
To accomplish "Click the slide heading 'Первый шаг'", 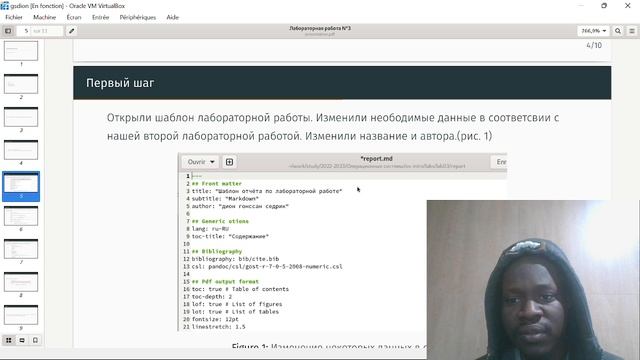I will pos(120,83).
